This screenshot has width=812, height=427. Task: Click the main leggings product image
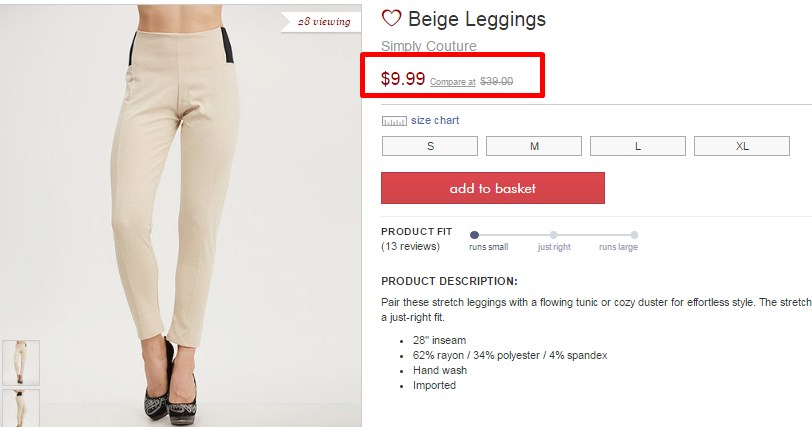[181, 216]
